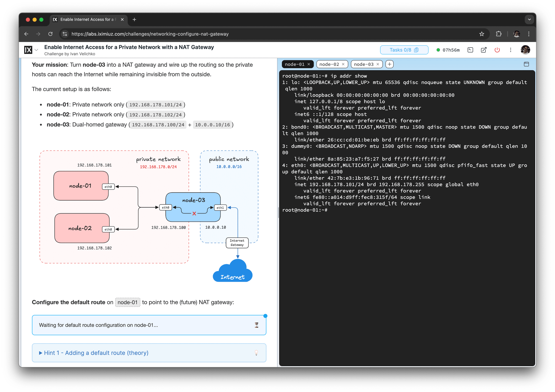Click the Waiting for default route box
The image size is (555, 392).
(x=149, y=325)
